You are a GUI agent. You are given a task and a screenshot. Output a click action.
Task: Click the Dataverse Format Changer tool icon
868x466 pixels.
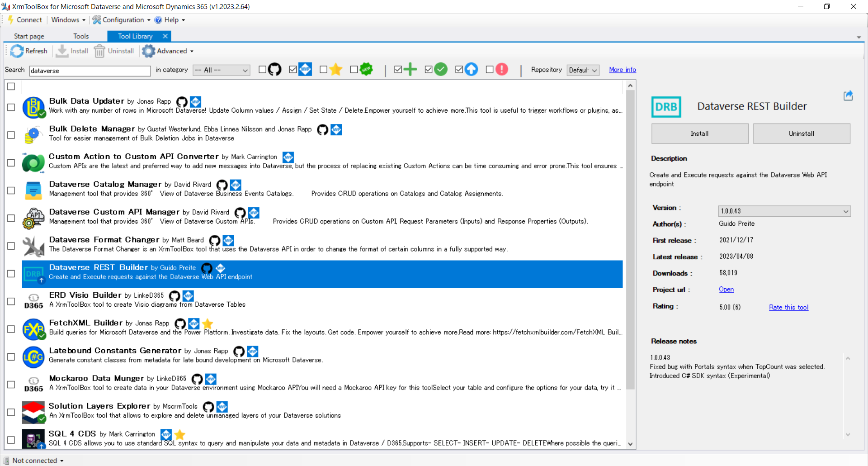pos(33,246)
